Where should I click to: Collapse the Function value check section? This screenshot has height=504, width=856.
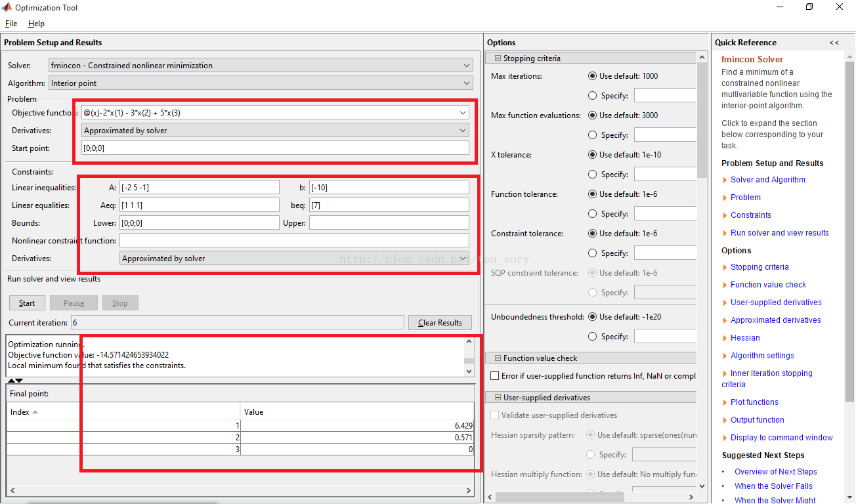(x=498, y=358)
